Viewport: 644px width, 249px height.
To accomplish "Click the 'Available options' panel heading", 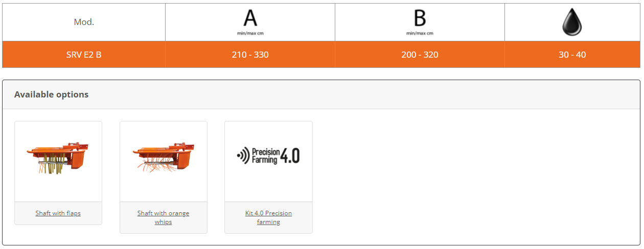I will tap(51, 94).
